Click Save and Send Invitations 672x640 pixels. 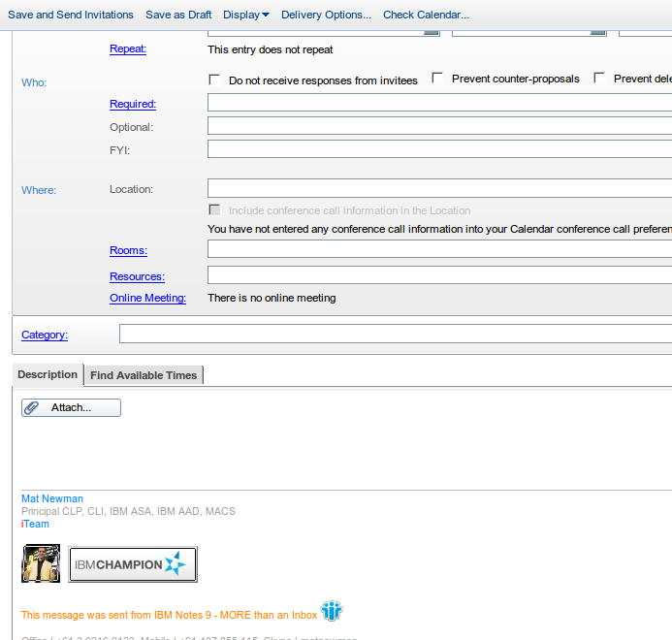(71, 15)
